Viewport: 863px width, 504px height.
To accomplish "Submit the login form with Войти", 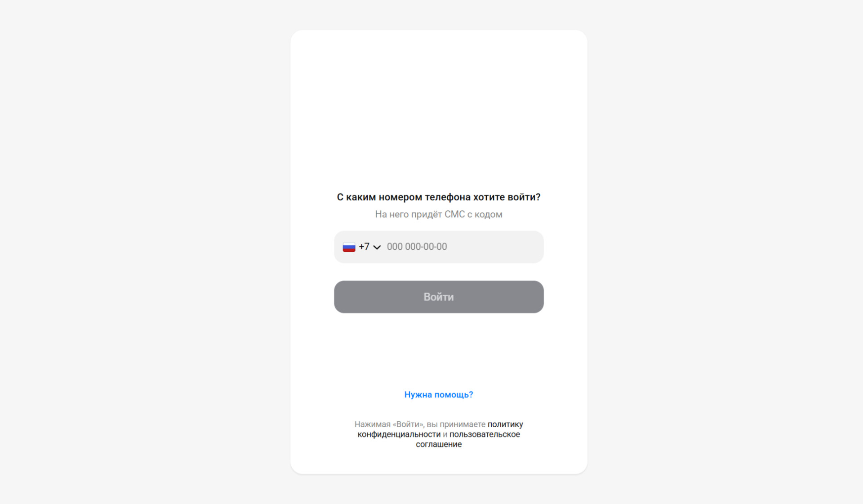I will click(439, 297).
